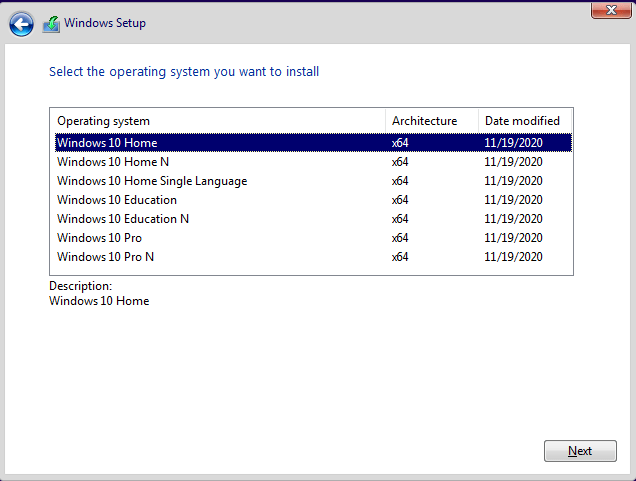Select Windows 10 Home Single Language
This screenshot has width=636, height=481.
(x=152, y=181)
